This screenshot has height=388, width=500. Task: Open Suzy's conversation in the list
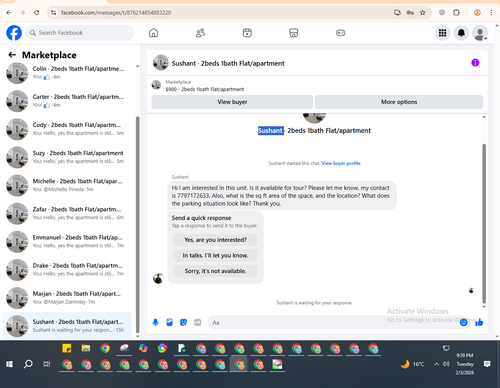point(68,157)
